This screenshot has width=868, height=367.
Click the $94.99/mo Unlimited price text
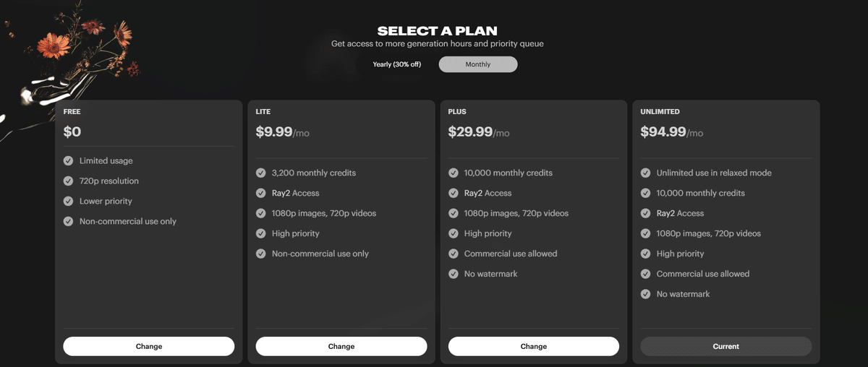[x=671, y=132]
